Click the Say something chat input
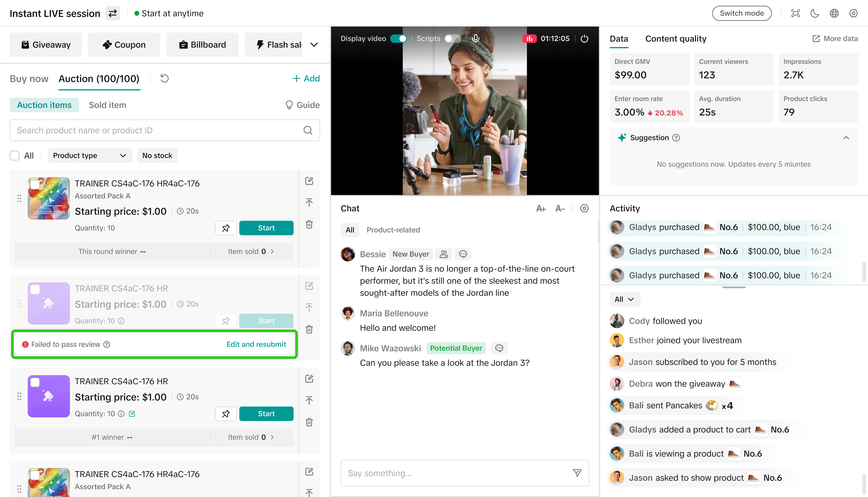This screenshot has height=497, width=868. pos(464,473)
